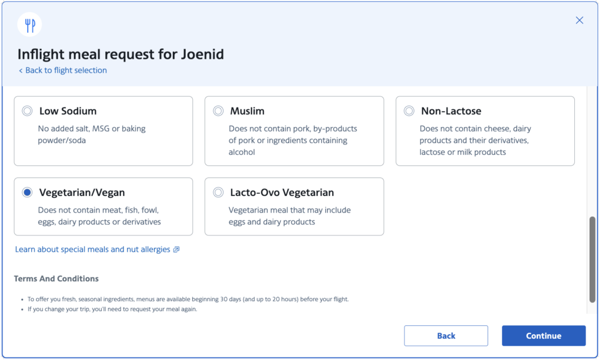Screen dimensions: 602x364
Task: Close the inflight meal request dialog
Action: [x=579, y=21]
